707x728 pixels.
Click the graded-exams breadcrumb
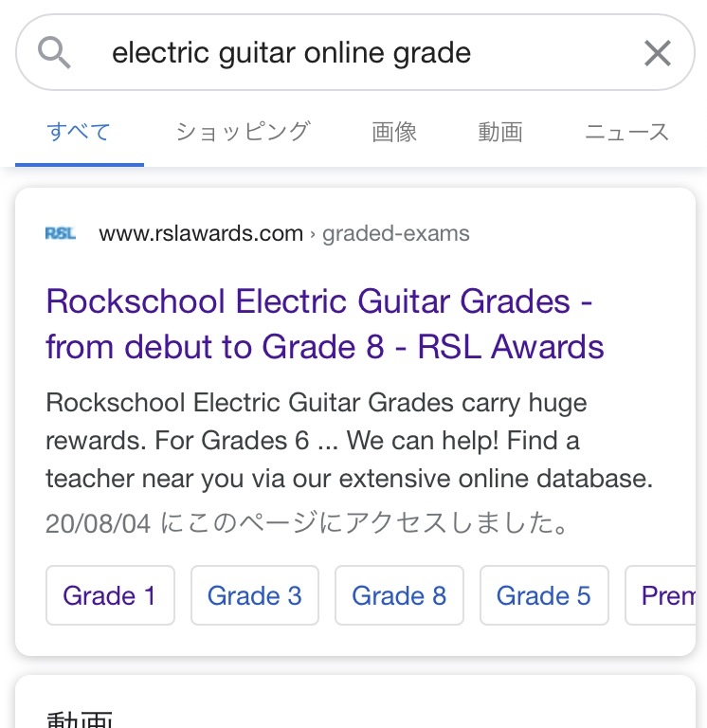point(395,233)
